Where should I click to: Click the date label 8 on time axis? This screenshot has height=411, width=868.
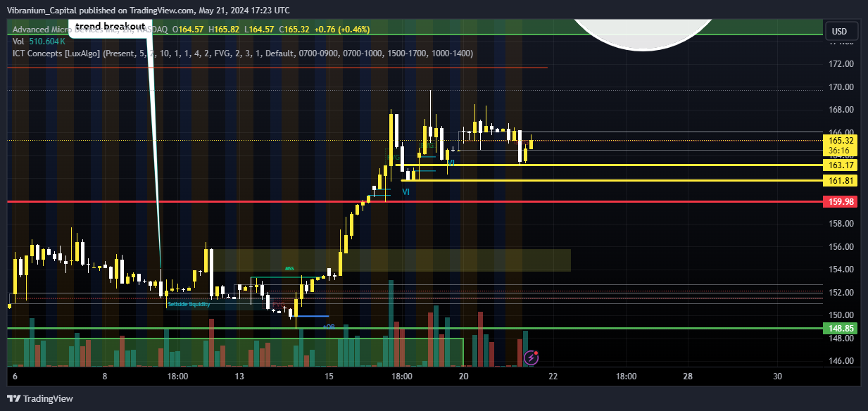105,377
